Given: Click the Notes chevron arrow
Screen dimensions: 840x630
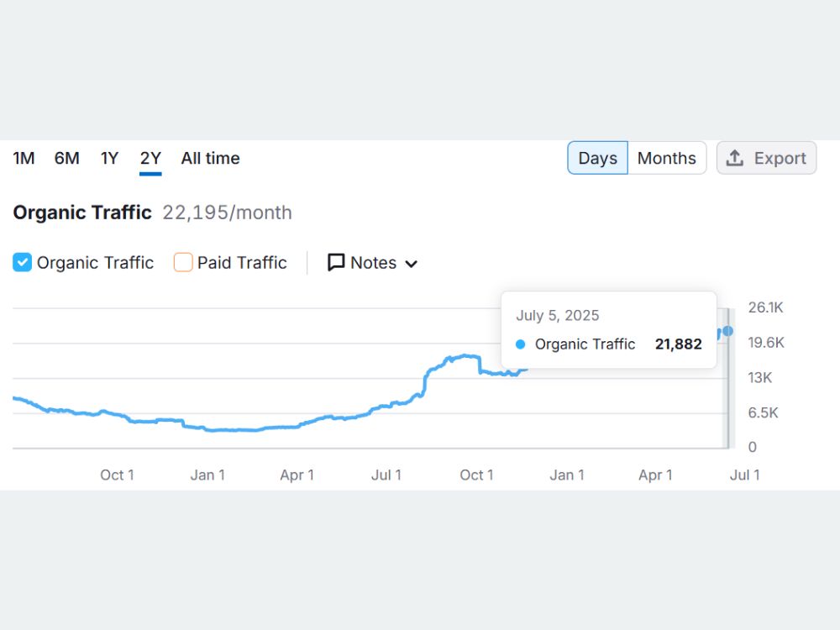Looking at the screenshot, I should coord(411,264).
